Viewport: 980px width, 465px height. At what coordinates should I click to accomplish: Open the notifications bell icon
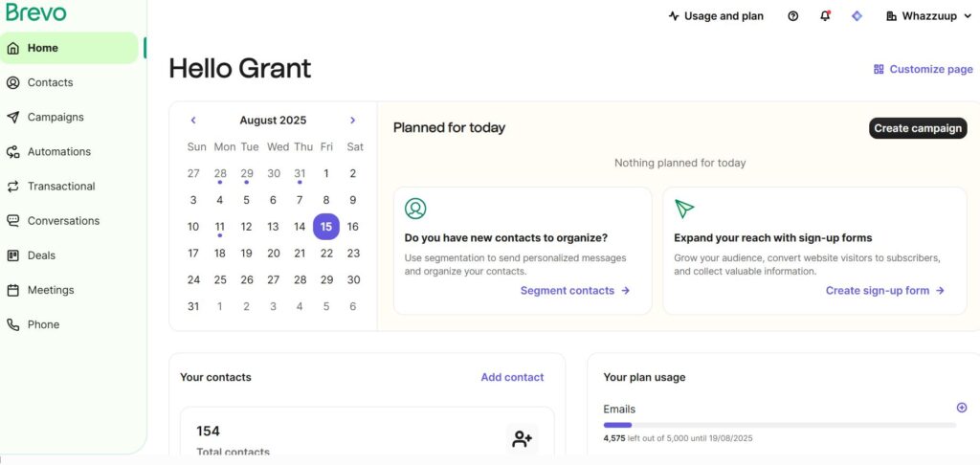click(x=825, y=16)
